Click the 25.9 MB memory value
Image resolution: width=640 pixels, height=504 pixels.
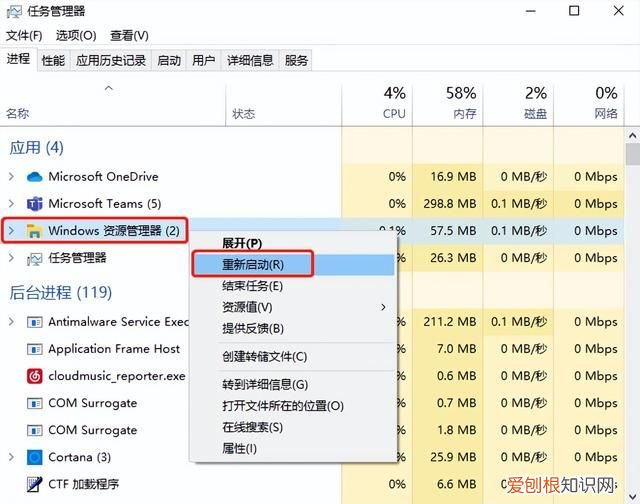tap(453, 457)
